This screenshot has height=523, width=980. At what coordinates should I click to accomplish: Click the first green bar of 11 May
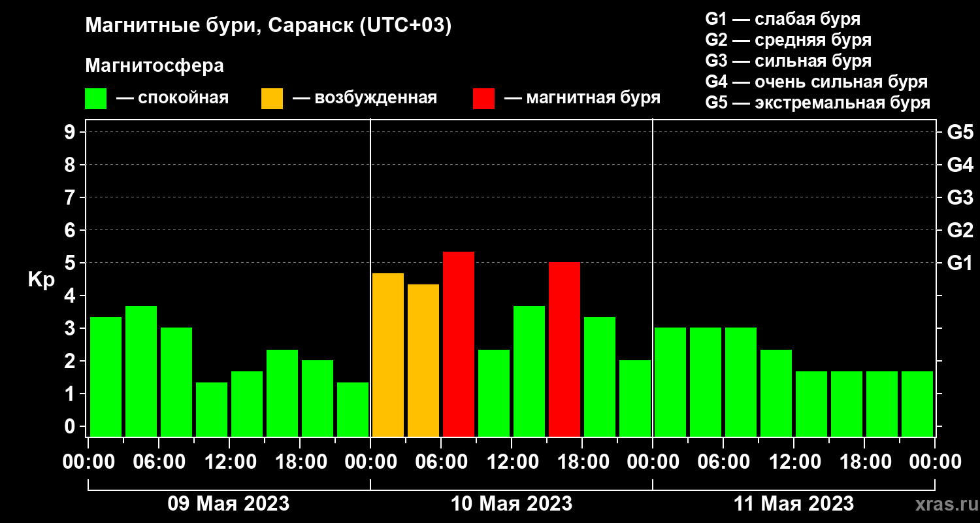(x=670, y=382)
